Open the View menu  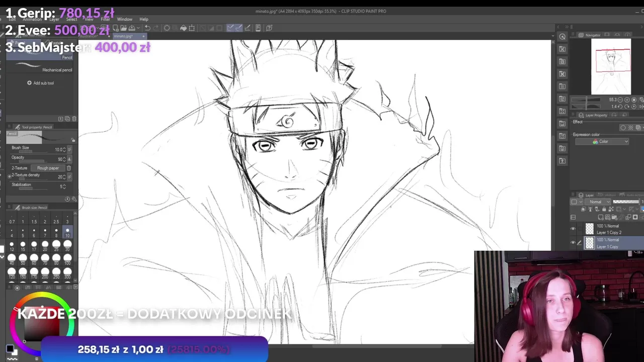click(x=89, y=19)
